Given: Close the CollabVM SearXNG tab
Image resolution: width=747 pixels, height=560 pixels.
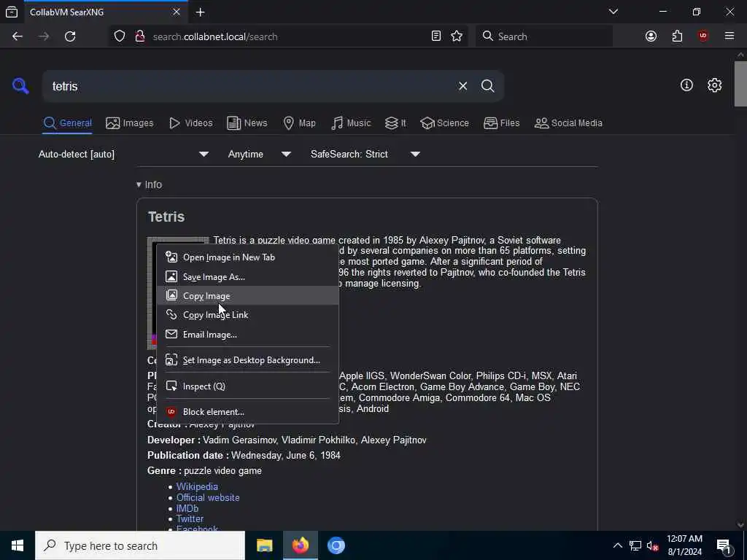Looking at the screenshot, I should pos(177,12).
